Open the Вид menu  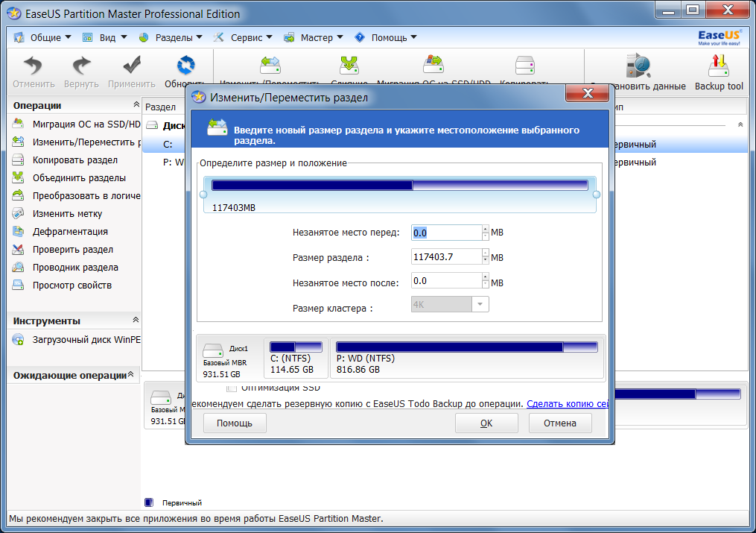tap(104, 37)
